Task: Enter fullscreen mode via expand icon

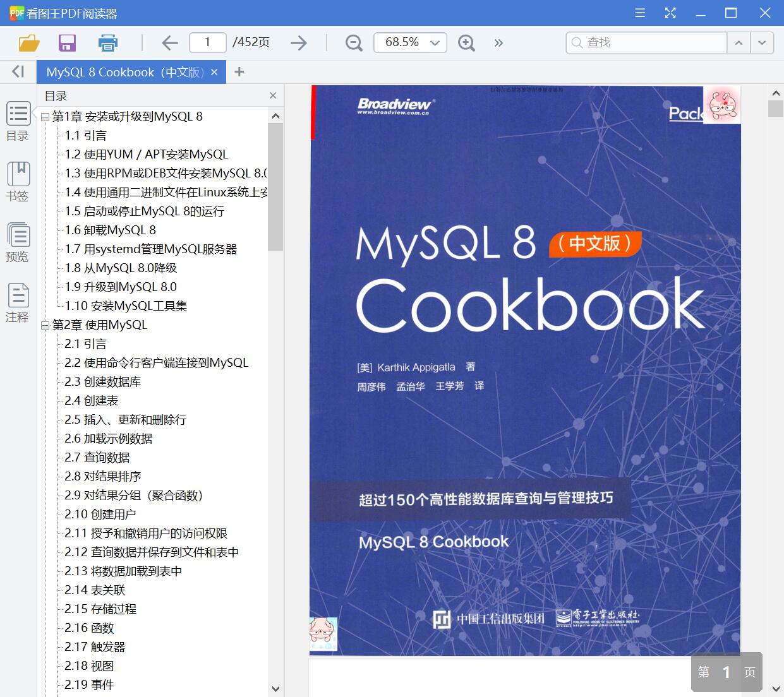Action: pos(670,13)
